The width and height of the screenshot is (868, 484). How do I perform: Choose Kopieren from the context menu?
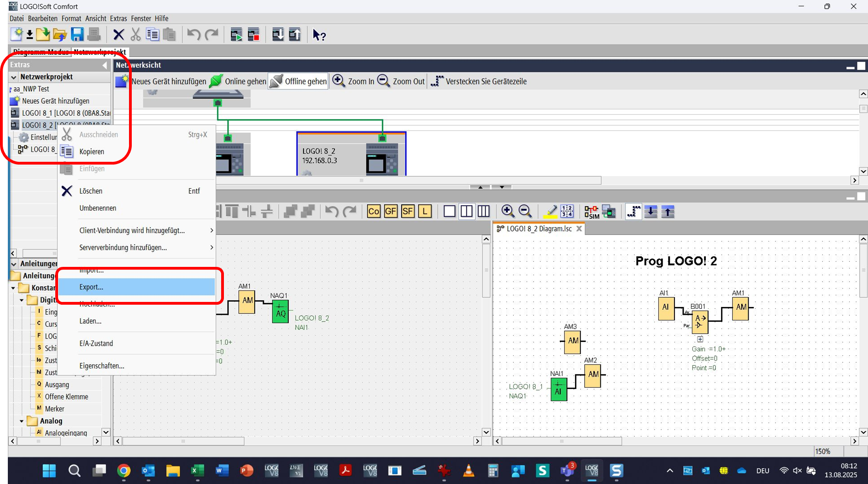pos(136,152)
